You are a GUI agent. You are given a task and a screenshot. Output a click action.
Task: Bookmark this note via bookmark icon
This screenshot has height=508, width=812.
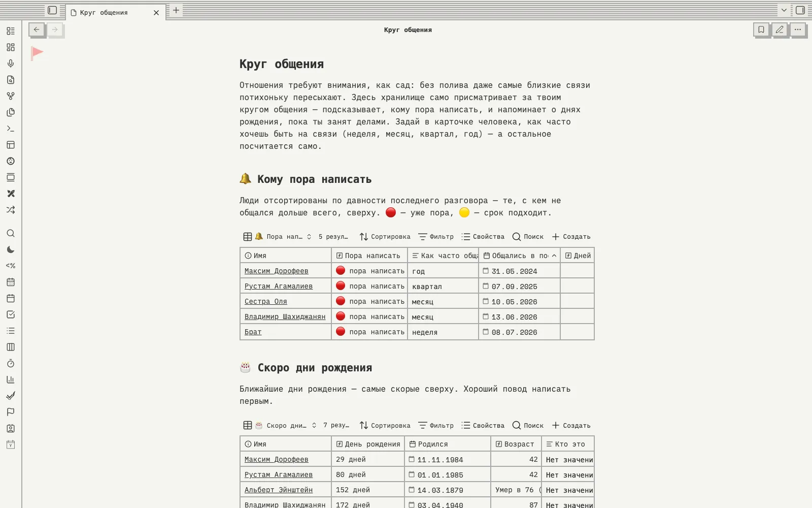[761, 29]
